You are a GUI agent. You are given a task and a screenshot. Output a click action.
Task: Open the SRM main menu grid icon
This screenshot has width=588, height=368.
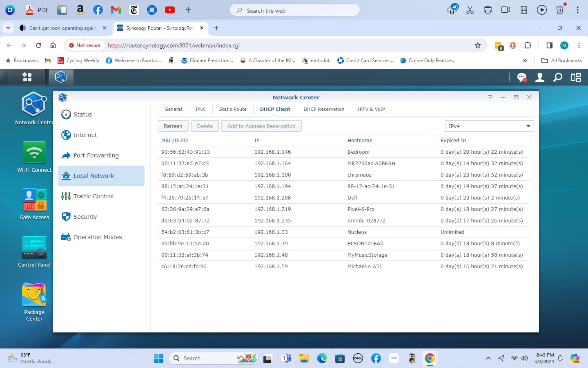pos(27,77)
